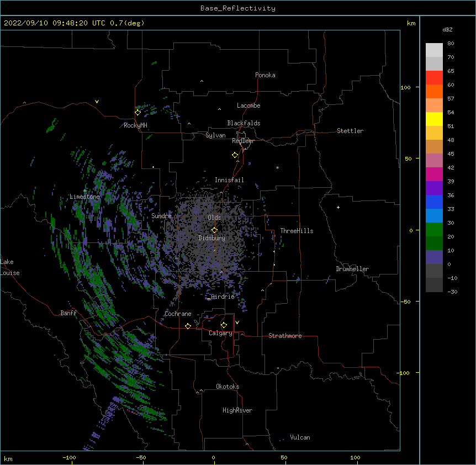The image size is (476, 465).
Task: Click the Okotoks town label
Action: (x=228, y=387)
